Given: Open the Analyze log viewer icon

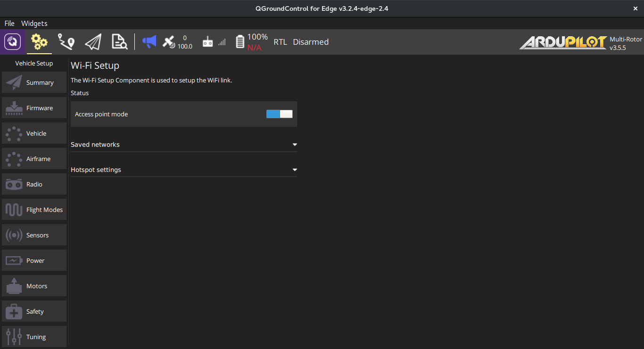Looking at the screenshot, I should 119,42.
